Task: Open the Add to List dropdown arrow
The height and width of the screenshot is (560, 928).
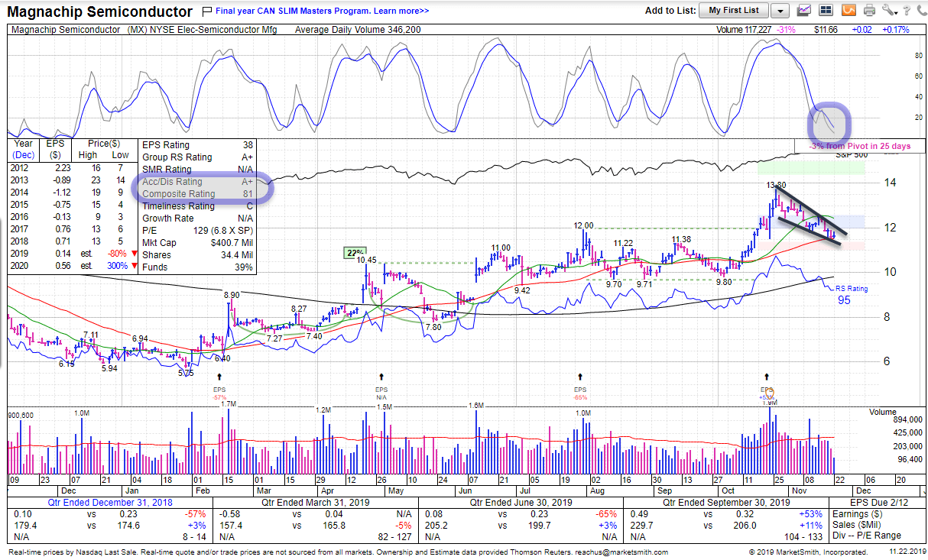Action: (780, 11)
